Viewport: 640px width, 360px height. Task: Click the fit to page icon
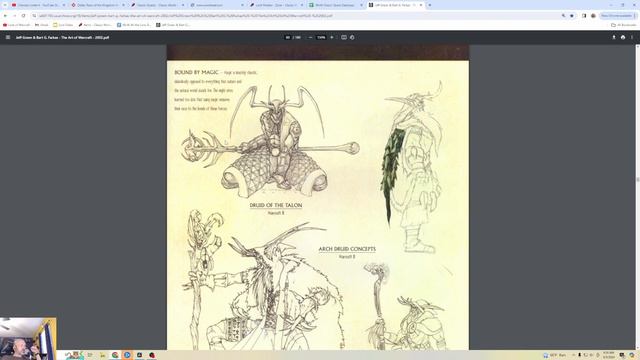click(x=344, y=37)
